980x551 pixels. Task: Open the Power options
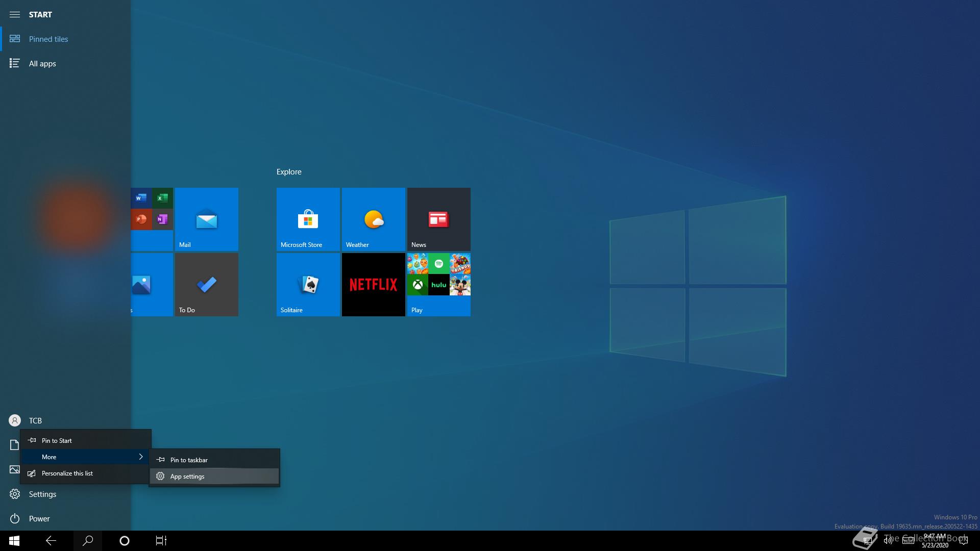pos(65,518)
